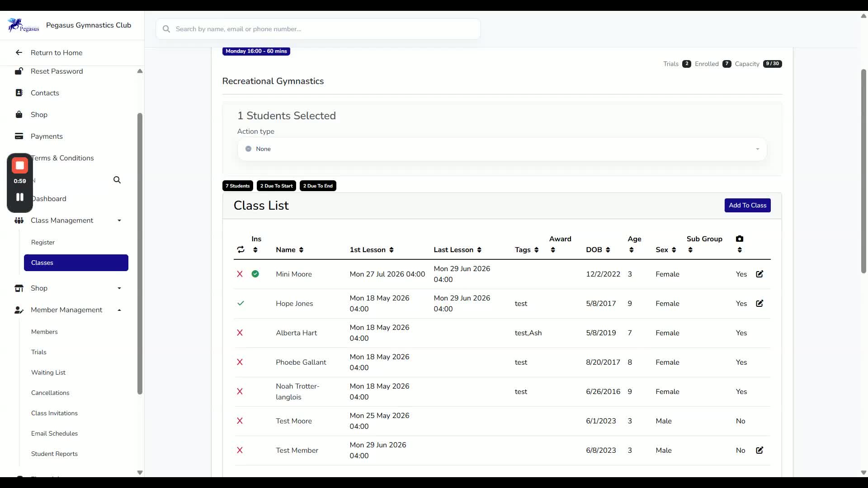Open the Action type dropdown
Screen dimensions: 868x488
click(502, 149)
